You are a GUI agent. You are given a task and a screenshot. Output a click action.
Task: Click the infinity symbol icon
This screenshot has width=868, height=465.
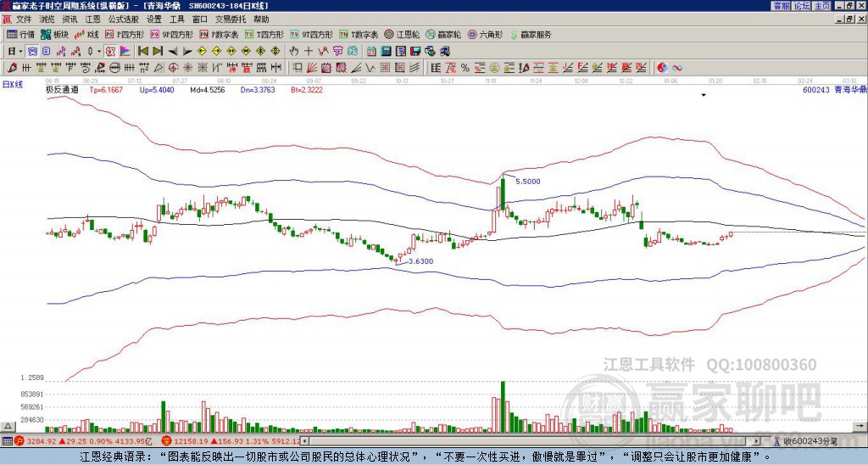(x=677, y=67)
